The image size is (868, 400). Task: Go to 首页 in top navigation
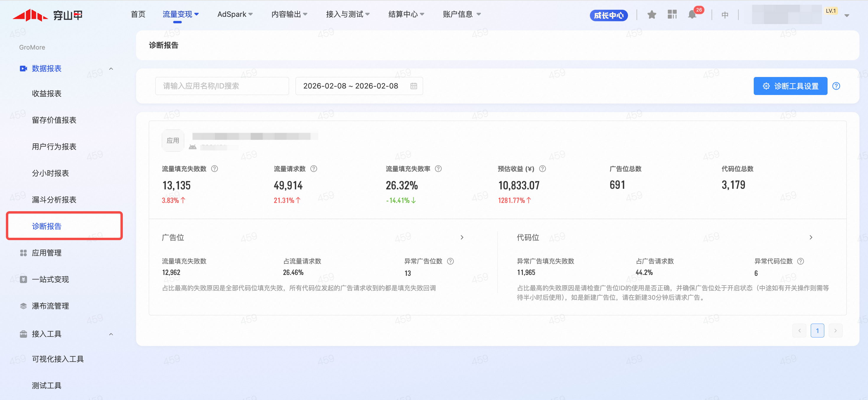click(x=138, y=14)
